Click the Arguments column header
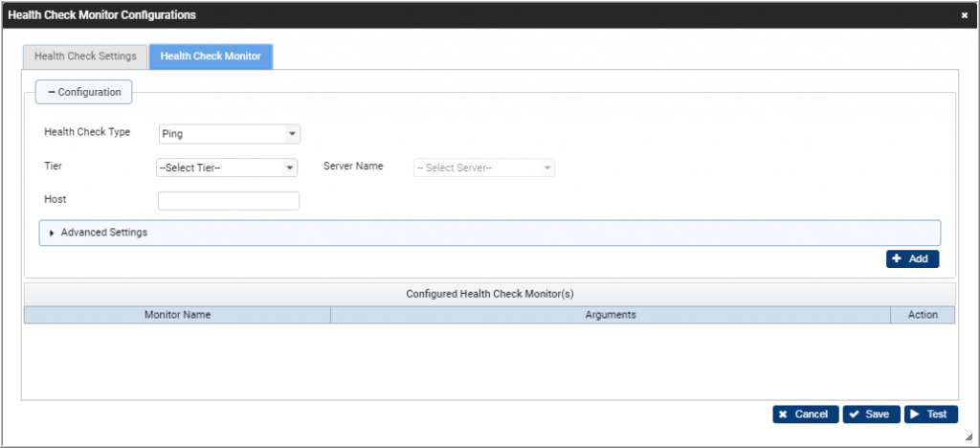The height and width of the screenshot is (448, 980). tap(611, 314)
